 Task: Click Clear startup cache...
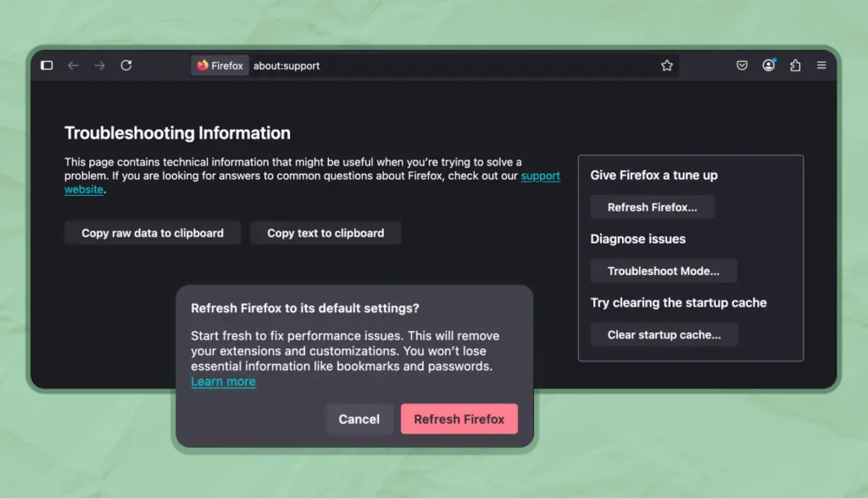click(665, 334)
